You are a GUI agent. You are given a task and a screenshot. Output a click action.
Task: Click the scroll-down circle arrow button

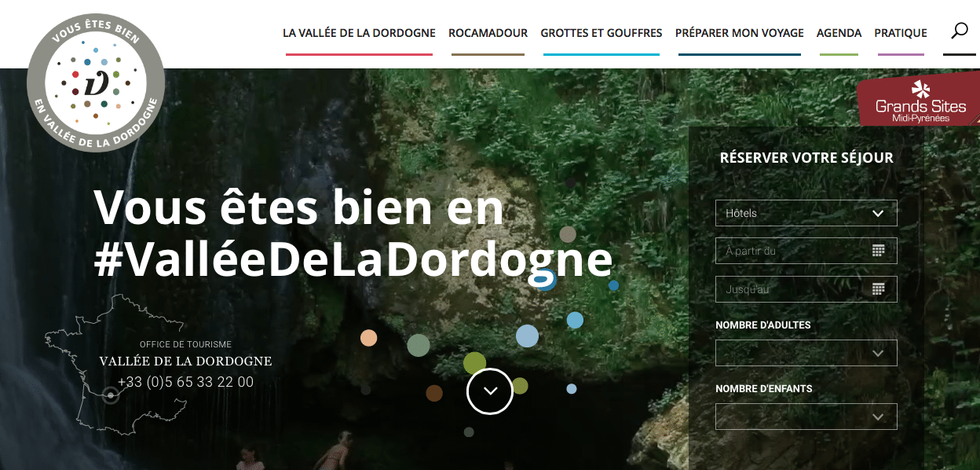tap(490, 391)
